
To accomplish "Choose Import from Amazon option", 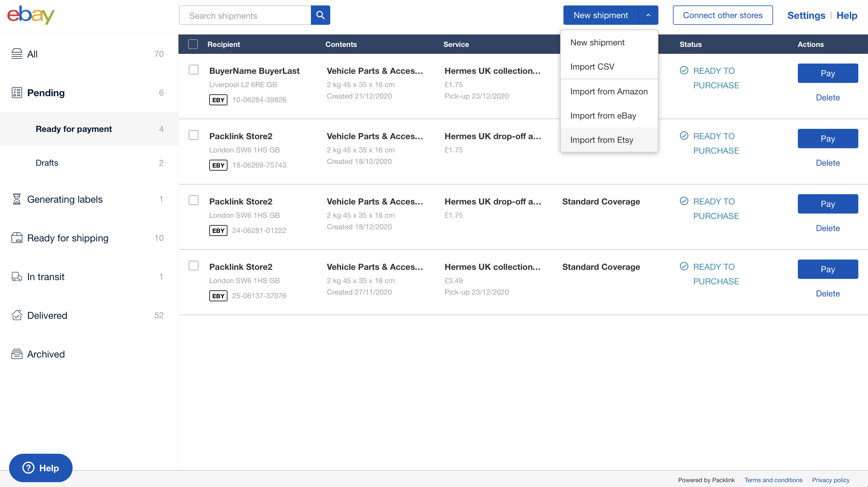I will pyautogui.click(x=609, y=91).
